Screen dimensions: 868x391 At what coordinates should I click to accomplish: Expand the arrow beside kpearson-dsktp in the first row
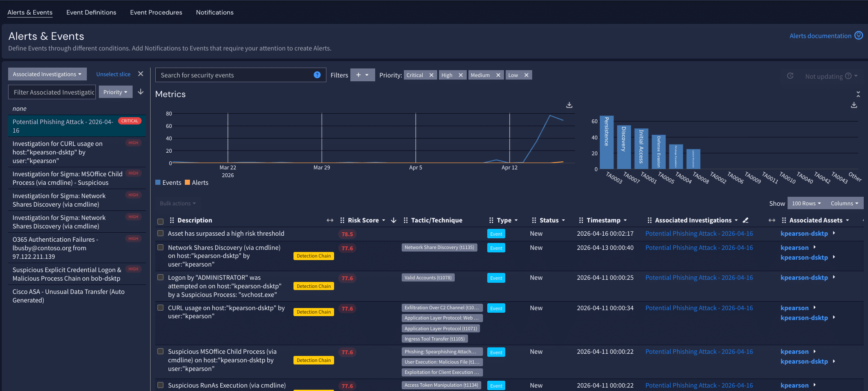[834, 233]
